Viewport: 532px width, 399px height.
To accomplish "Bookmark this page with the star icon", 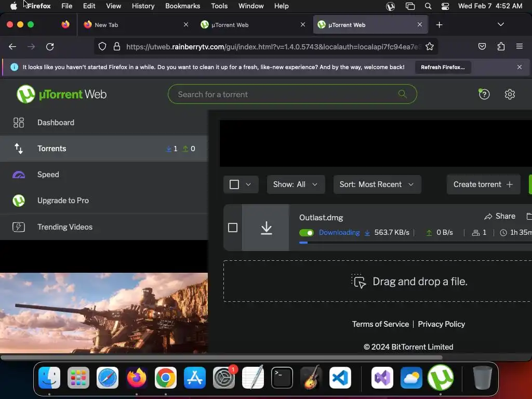I will [x=430, y=46].
